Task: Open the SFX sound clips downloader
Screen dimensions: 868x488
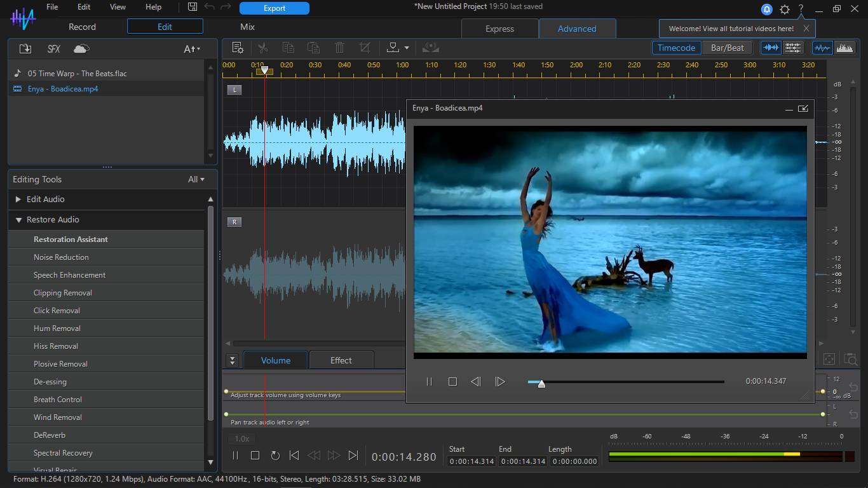Action: 54,49
